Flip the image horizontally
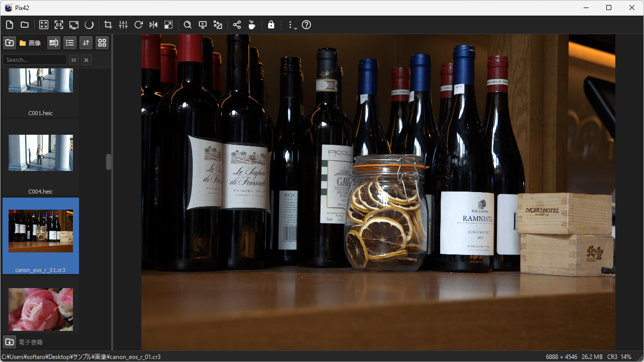This screenshot has height=362, width=644. coord(153,25)
